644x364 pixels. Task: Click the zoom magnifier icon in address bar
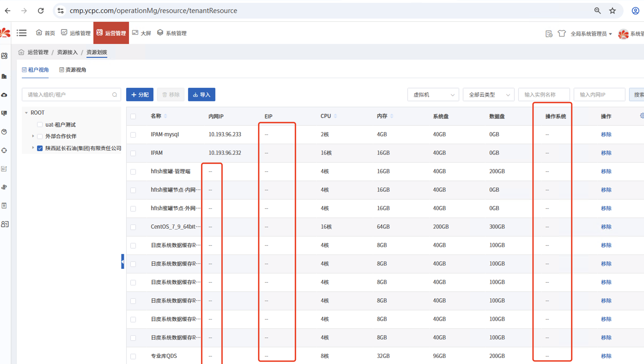click(597, 11)
